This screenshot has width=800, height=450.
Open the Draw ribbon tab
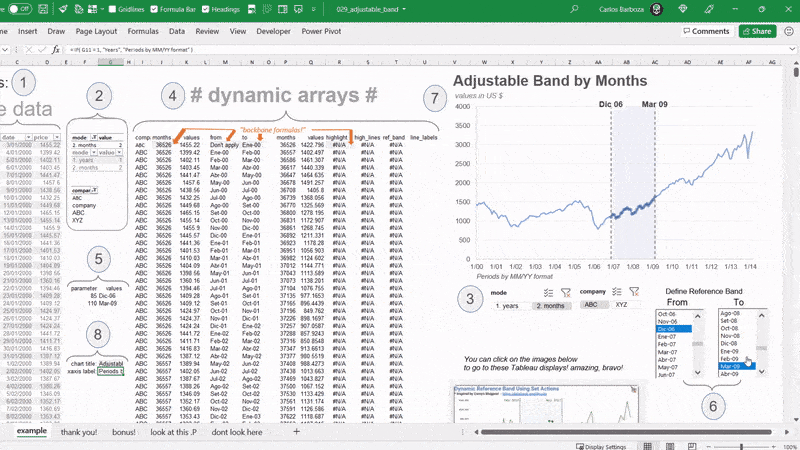[x=56, y=31]
